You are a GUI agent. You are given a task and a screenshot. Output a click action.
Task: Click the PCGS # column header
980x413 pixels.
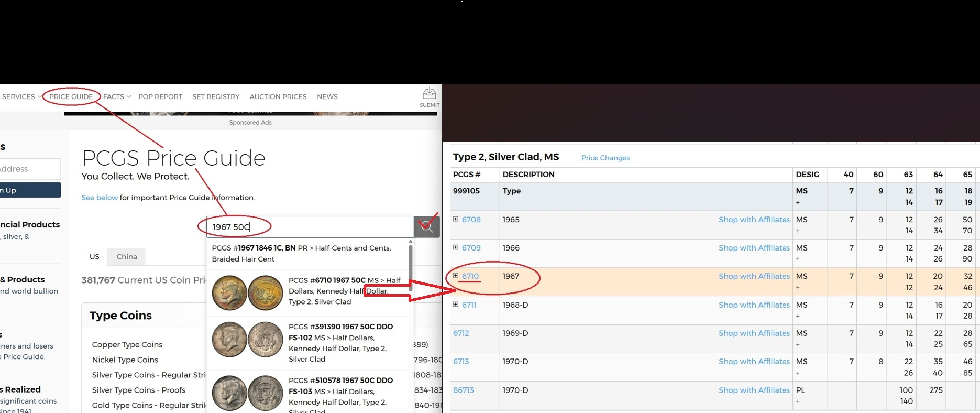[x=467, y=175]
